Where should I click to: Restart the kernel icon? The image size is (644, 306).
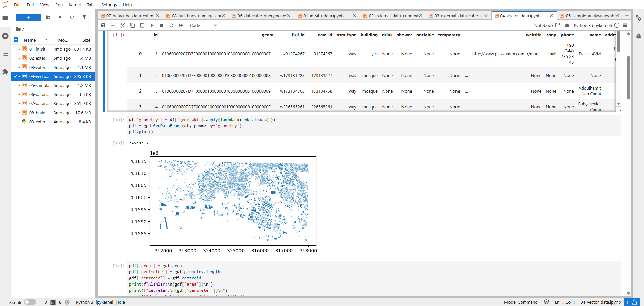click(x=171, y=25)
